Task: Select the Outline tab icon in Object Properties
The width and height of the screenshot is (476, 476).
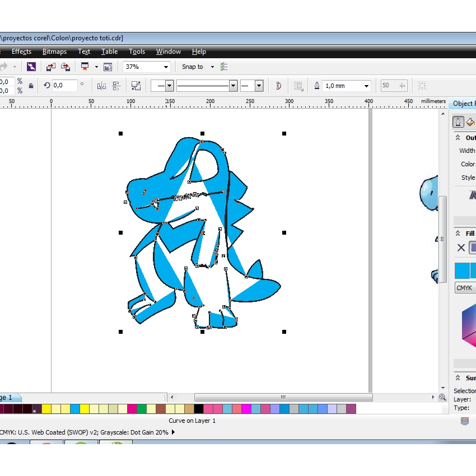Action: [458, 122]
